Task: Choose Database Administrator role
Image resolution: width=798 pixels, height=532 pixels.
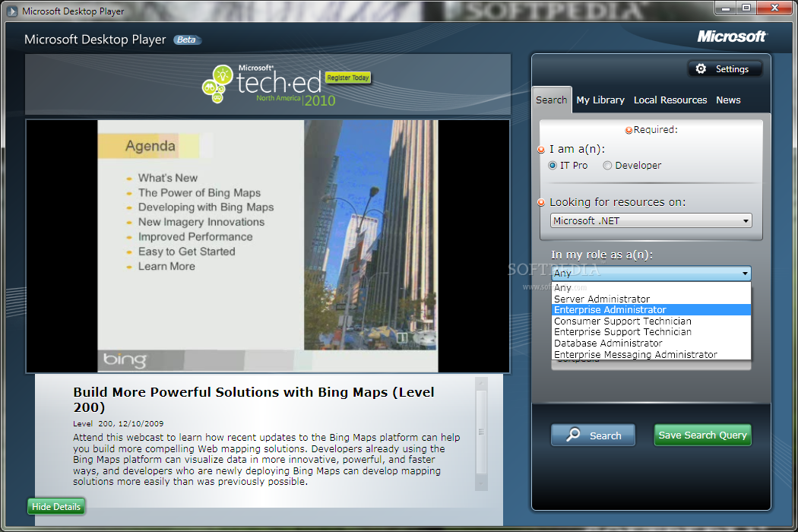Action: [651, 343]
